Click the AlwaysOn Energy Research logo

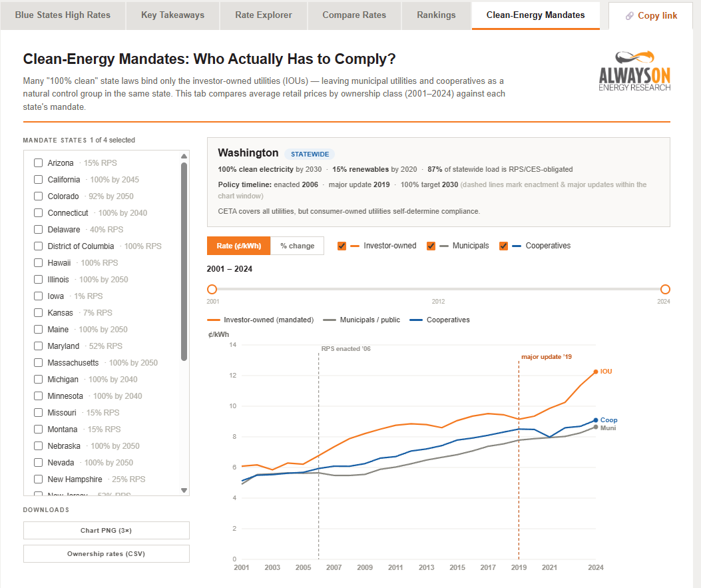click(x=634, y=71)
